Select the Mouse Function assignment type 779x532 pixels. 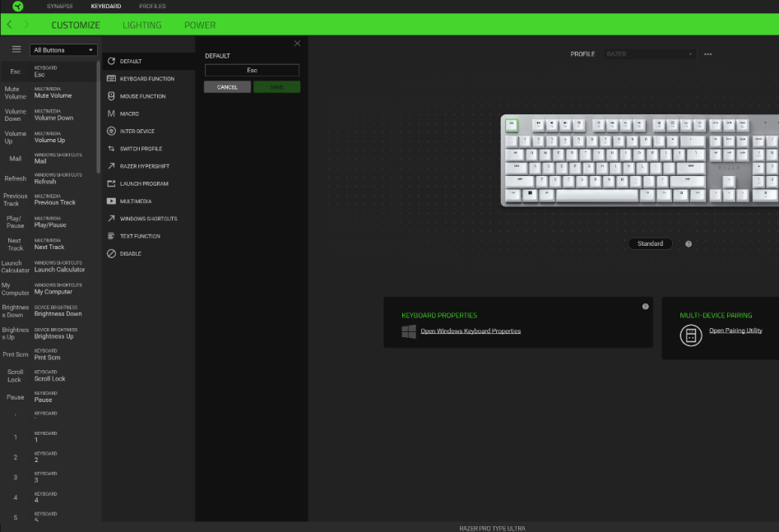tap(143, 95)
